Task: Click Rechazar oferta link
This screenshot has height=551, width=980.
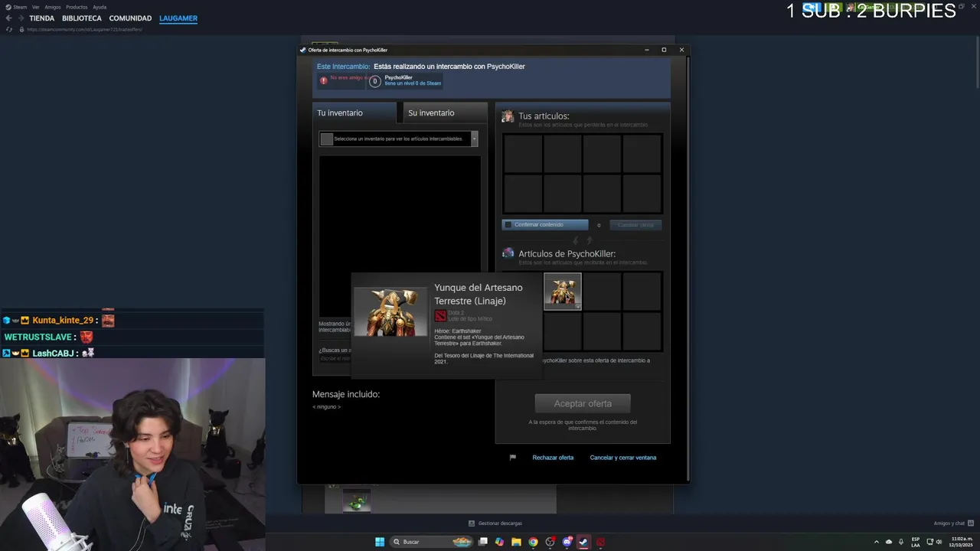Action: pos(553,458)
